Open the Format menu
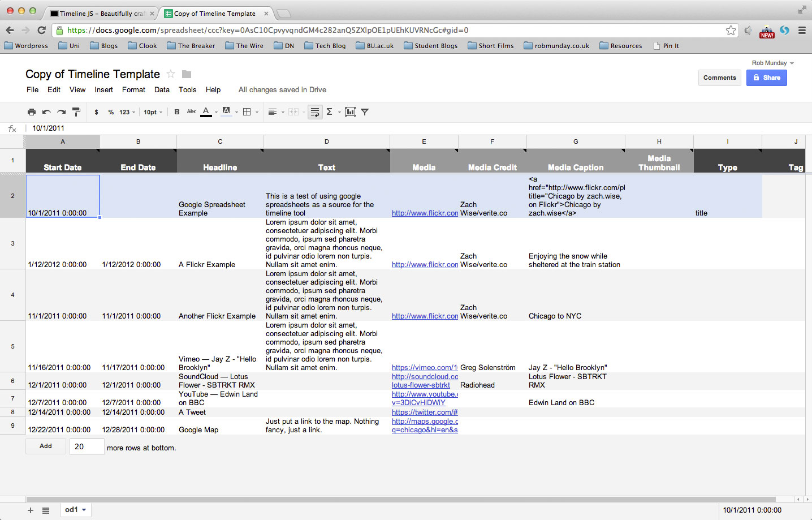 pyautogui.click(x=133, y=89)
